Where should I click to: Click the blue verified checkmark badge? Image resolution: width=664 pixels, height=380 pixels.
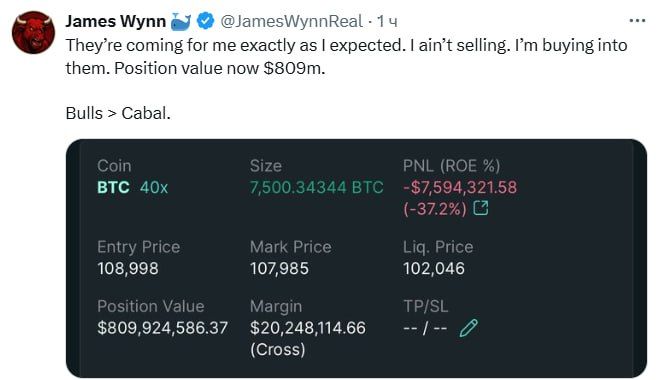pos(206,21)
